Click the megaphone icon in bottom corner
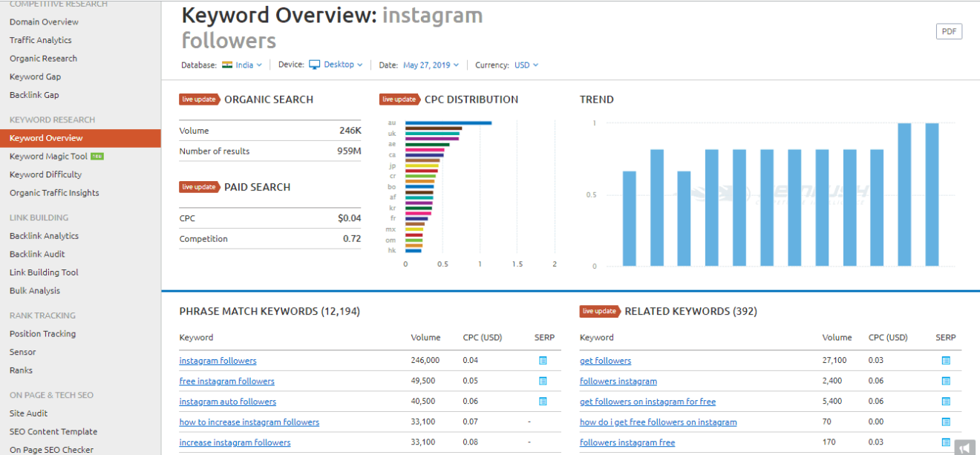980x455 pixels. (964, 447)
